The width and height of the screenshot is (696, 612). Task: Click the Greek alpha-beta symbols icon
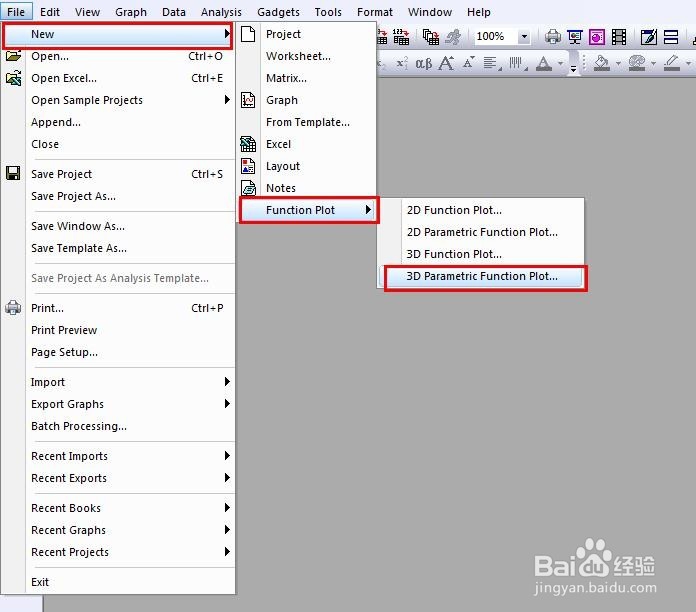423,63
